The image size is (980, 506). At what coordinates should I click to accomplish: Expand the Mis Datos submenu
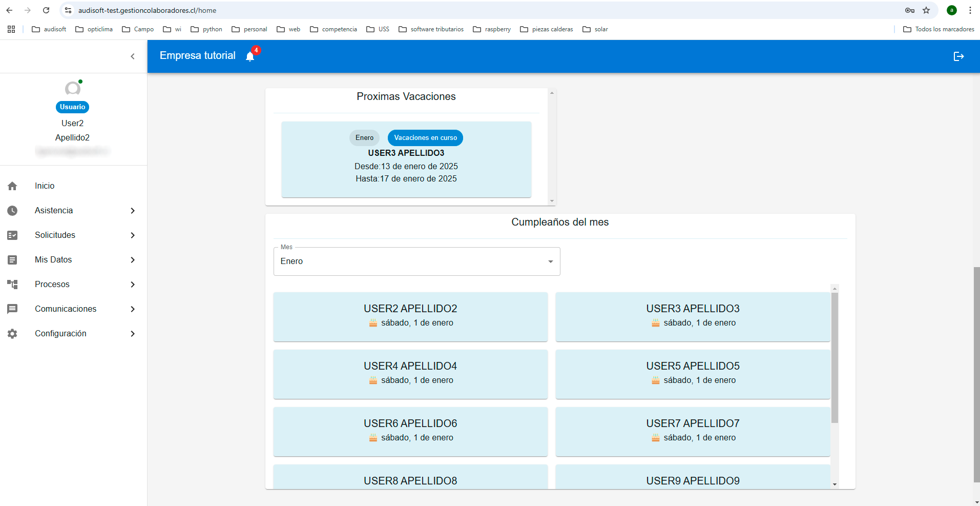133,260
